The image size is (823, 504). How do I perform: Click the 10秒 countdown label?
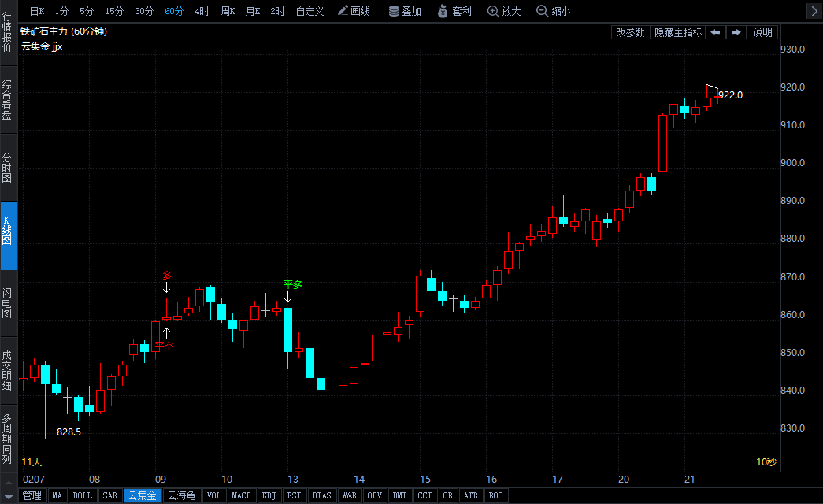click(x=766, y=462)
